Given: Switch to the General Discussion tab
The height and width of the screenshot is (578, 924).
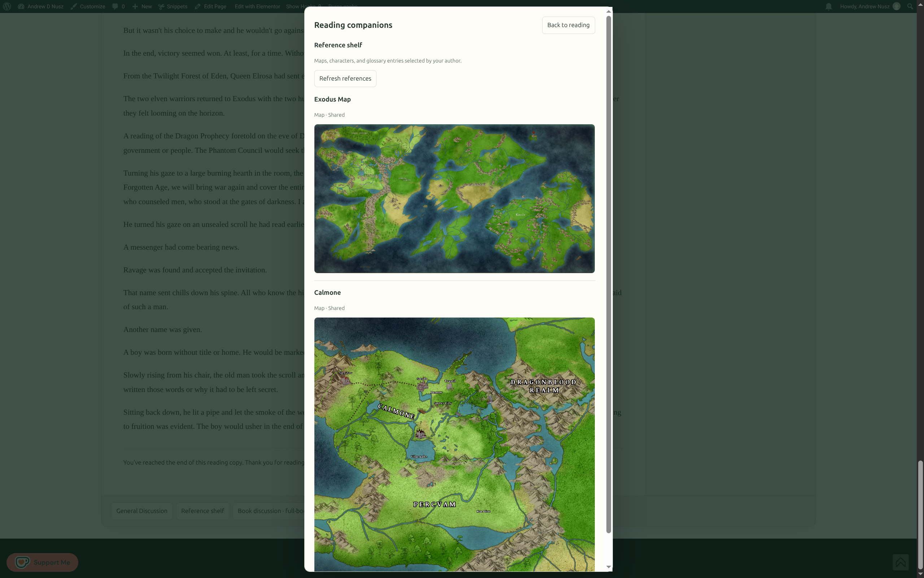Looking at the screenshot, I should point(141,511).
